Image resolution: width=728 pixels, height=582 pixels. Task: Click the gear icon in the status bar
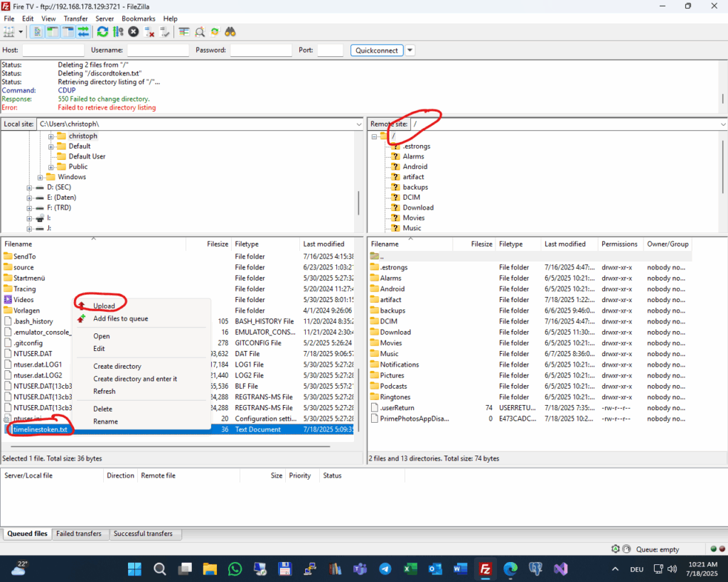(x=616, y=549)
